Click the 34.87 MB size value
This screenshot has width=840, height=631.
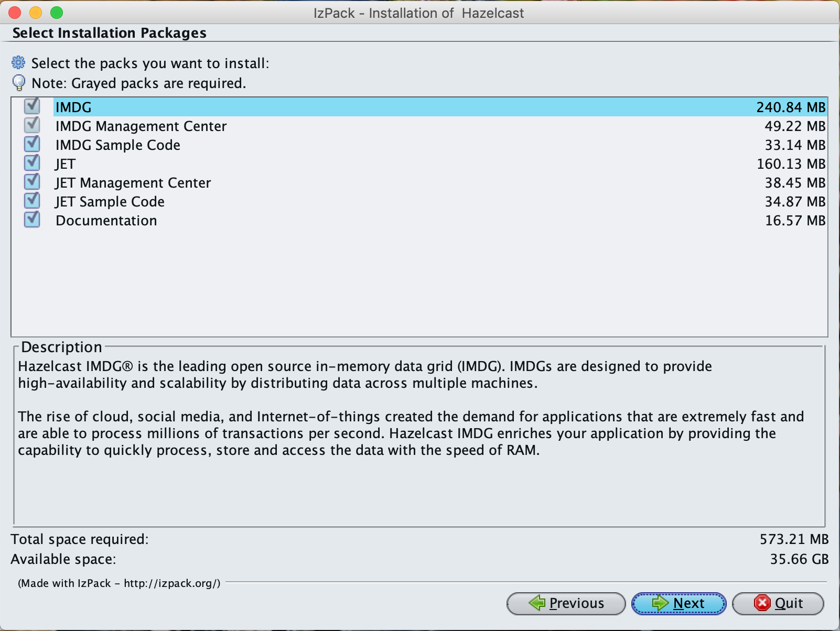[x=795, y=202]
